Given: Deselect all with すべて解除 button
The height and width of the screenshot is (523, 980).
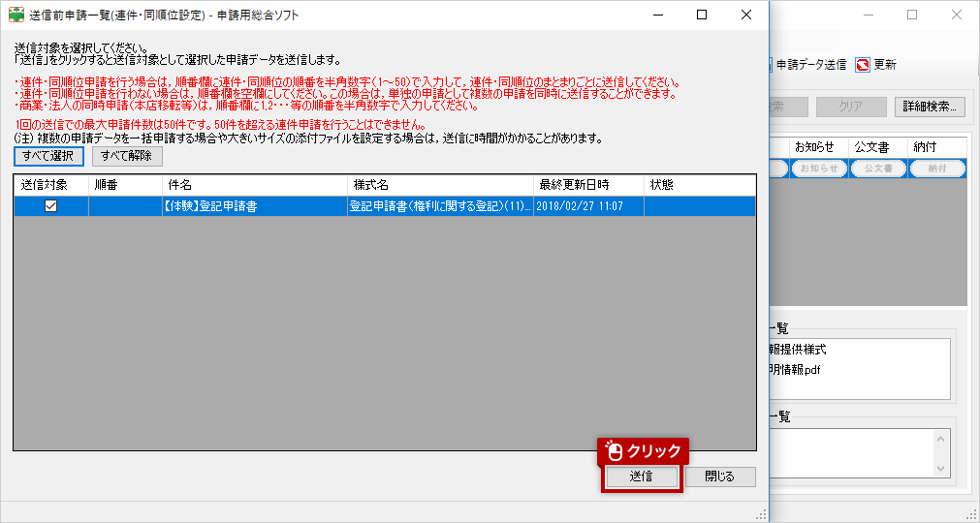Looking at the screenshot, I should coord(127,156).
